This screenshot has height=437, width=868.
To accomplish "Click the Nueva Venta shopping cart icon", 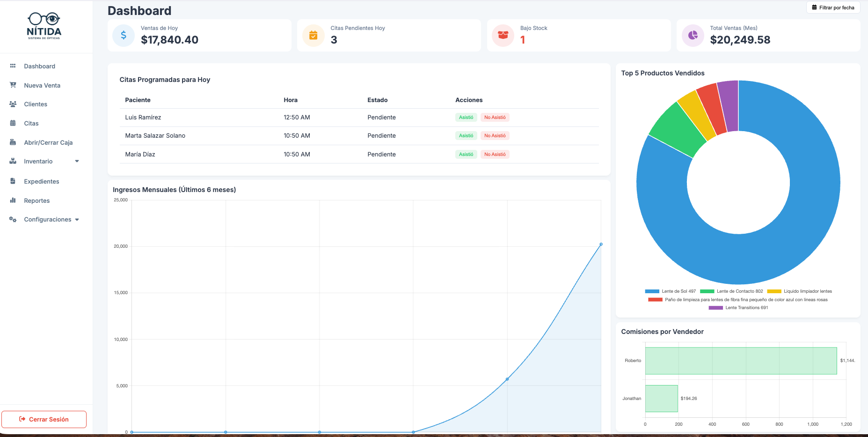I will coord(13,85).
